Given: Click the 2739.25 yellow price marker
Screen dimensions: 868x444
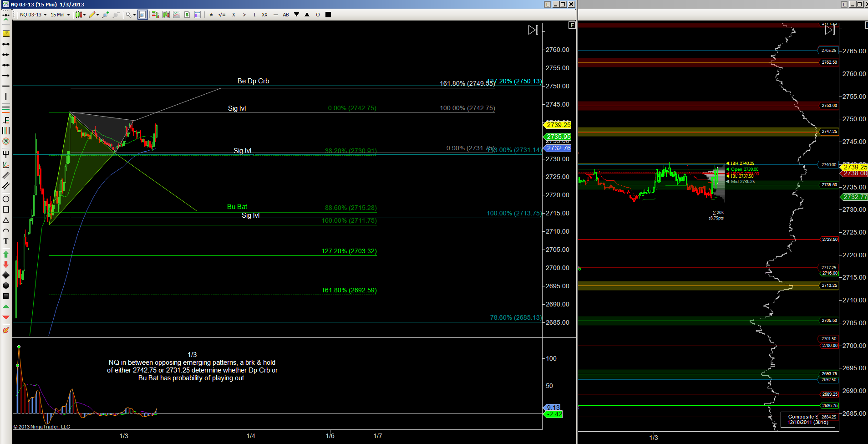Looking at the screenshot, I should coord(558,125).
